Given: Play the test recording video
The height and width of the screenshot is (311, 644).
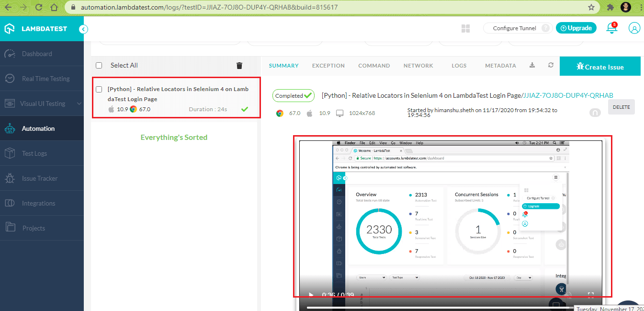Looking at the screenshot, I should [x=310, y=295].
